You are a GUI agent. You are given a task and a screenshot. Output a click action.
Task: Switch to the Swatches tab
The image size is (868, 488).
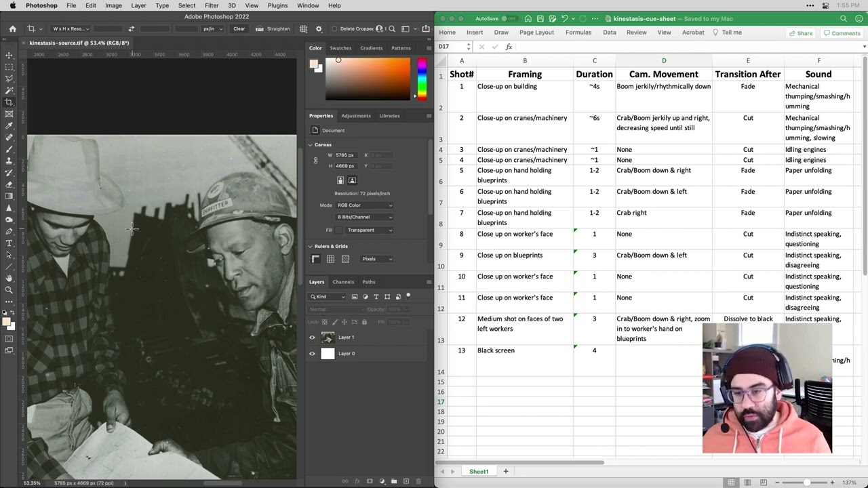click(x=340, y=48)
